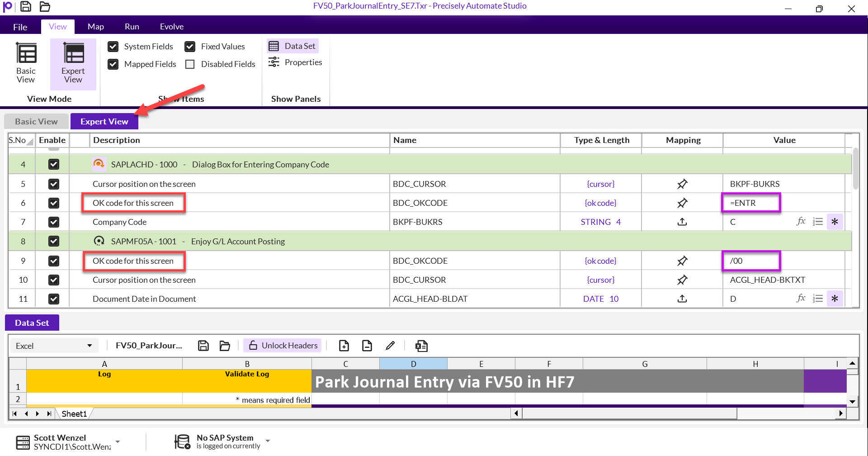Viewport: 868px width, 456px height.
Task: Click the pin mapping icon on BDC_OKCODE row 6
Action: pyautogui.click(x=682, y=203)
